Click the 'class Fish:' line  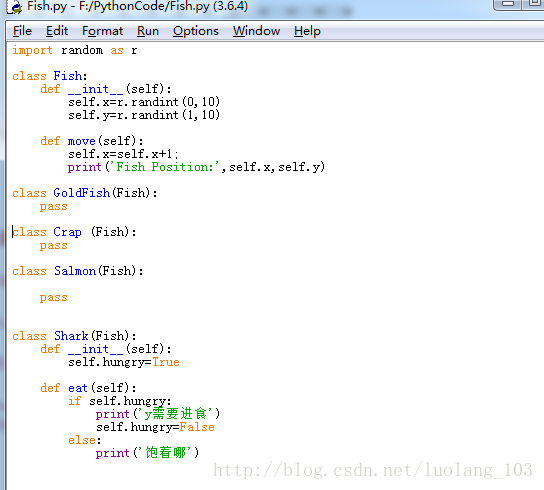click(x=50, y=76)
